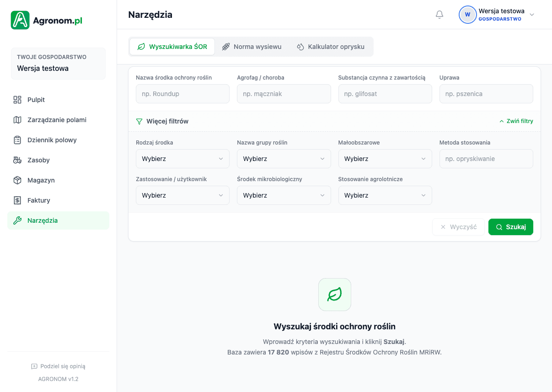552x392 pixels.
Task: Click the notification bell icon
Action: click(439, 15)
